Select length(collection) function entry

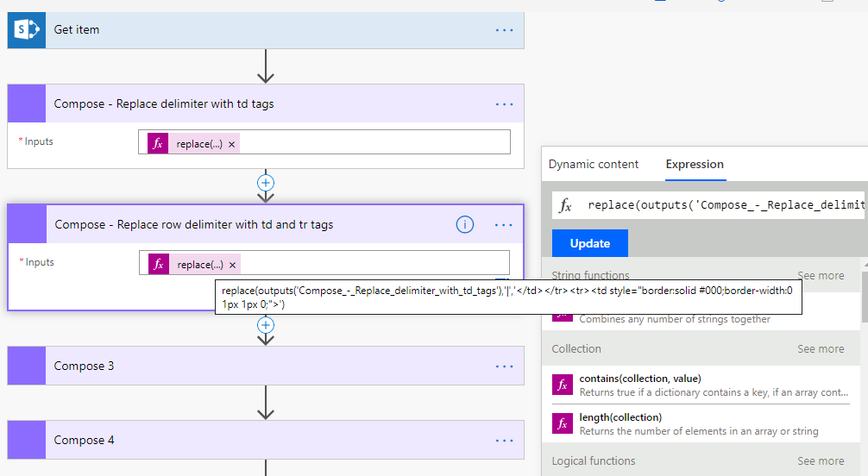(701, 423)
